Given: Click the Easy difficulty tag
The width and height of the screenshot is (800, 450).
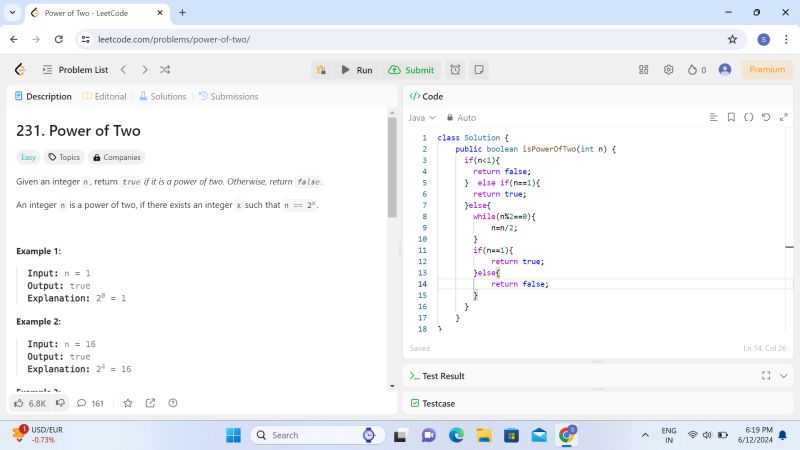Looking at the screenshot, I should tap(28, 157).
